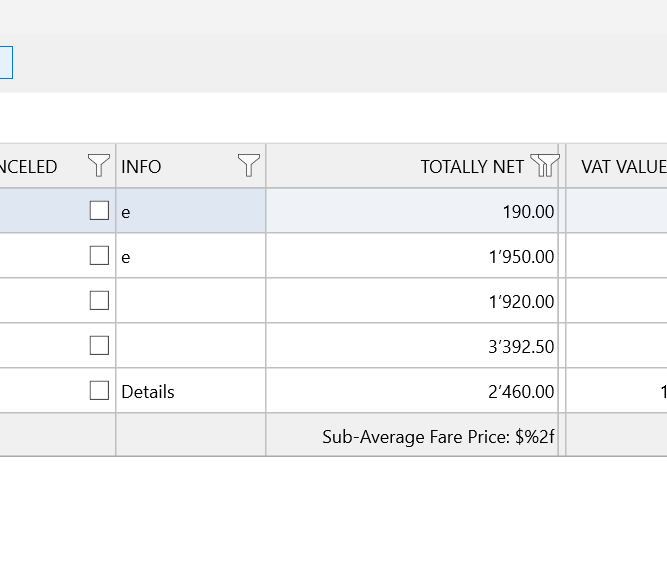Select the cell showing 1'950.00
Screen dimensions: 667x568
click(520, 257)
